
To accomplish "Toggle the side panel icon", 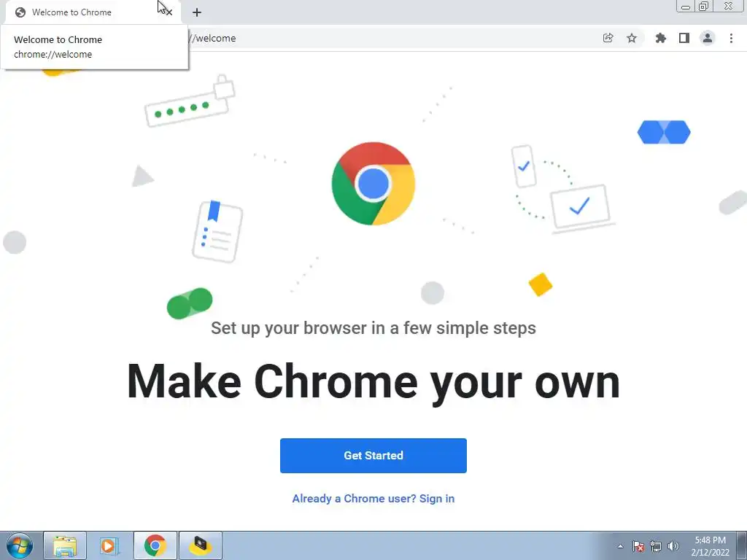I will (x=684, y=38).
